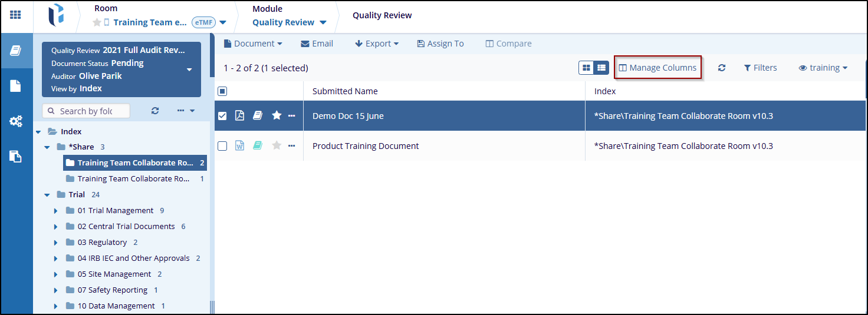Click the gears settings icon in left sidebar
Screen dimensions: 868x315
(x=15, y=121)
